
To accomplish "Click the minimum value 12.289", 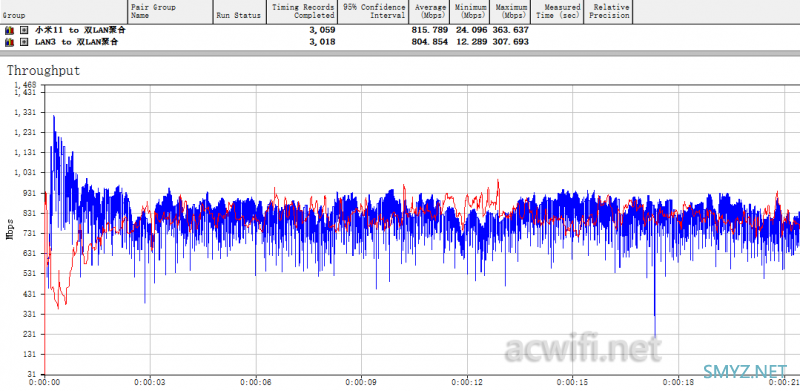I will pos(471,42).
